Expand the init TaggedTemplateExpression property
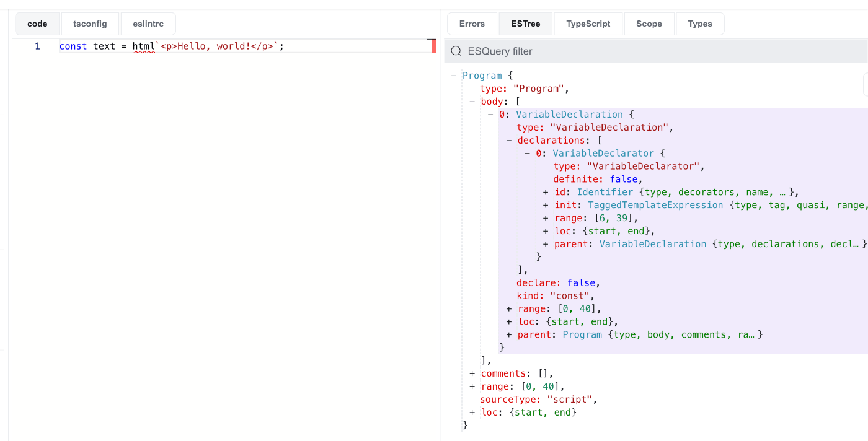This screenshot has height=441, width=868. (x=544, y=204)
